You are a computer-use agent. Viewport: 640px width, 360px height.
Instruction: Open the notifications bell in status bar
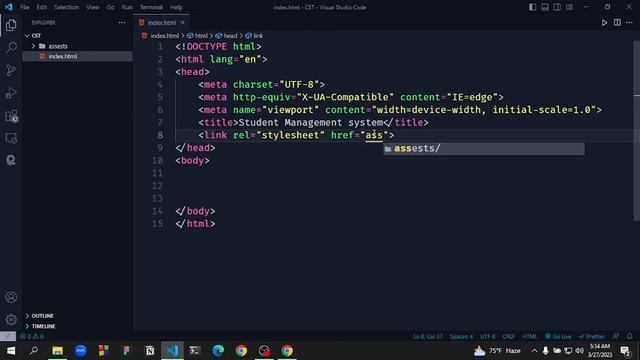629,336
